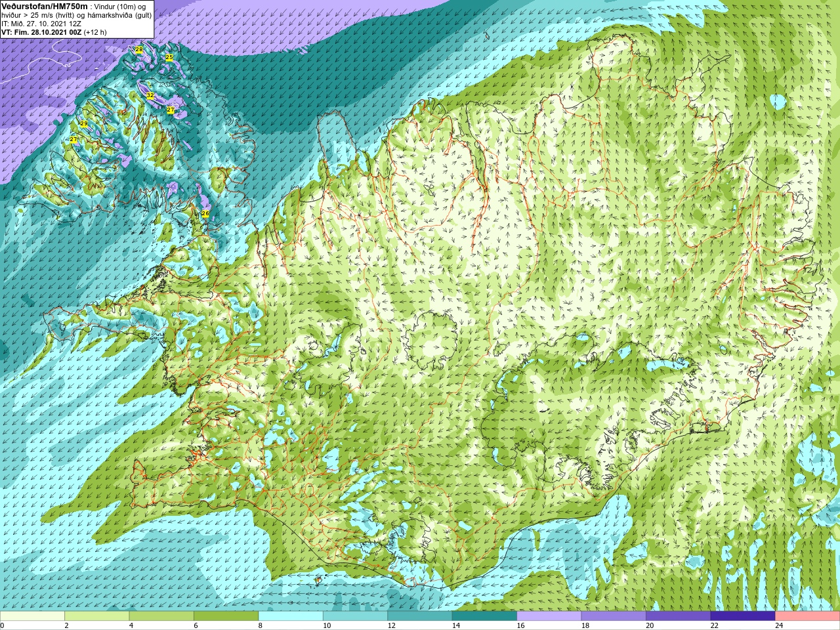The width and height of the screenshot is (840, 630).
Task: Click the scale value 24
Action: pyautogui.click(x=779, y=625)
